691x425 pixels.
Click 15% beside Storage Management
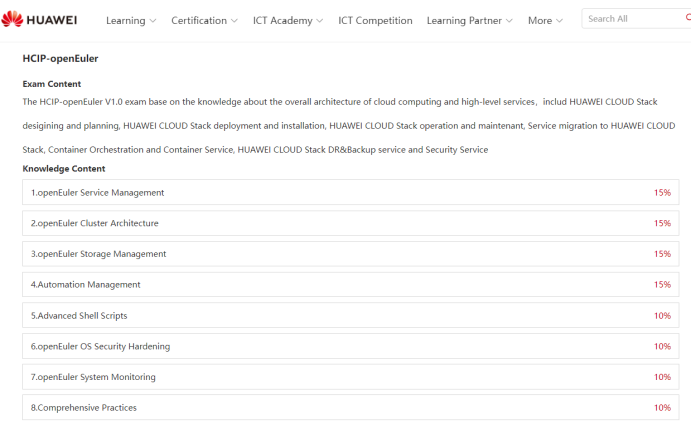point(662,254)
